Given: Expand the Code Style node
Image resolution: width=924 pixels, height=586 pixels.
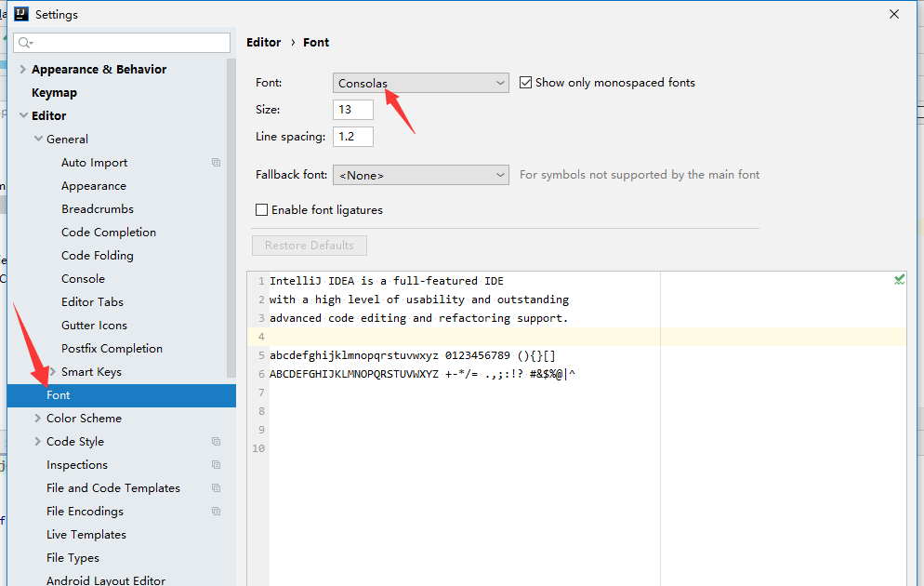Looking at the screenshot, I should pyautogui.click(x=38, y=442).
